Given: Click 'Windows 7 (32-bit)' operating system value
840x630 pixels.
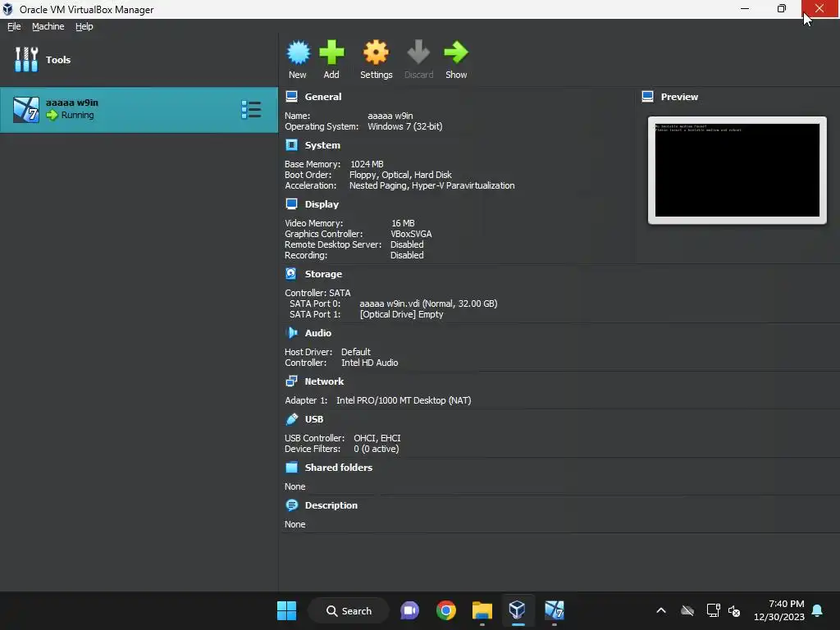Looking at the screenshot, I should click(x=405, y=126).
